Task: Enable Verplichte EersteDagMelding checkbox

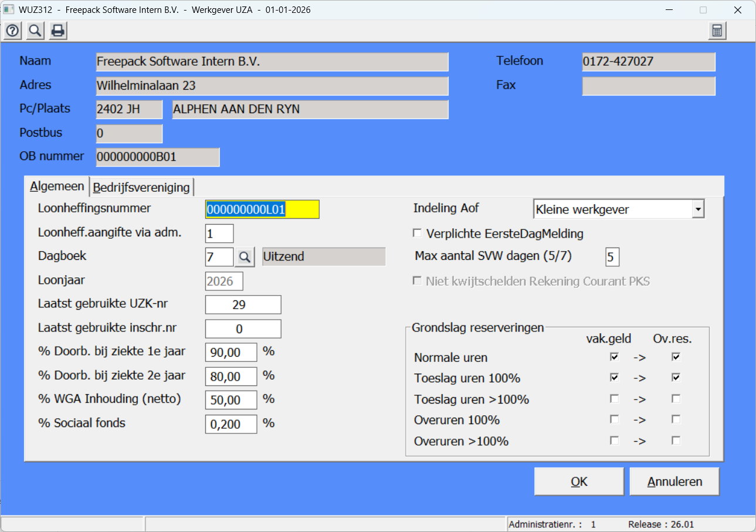Action: coord(418,233)
